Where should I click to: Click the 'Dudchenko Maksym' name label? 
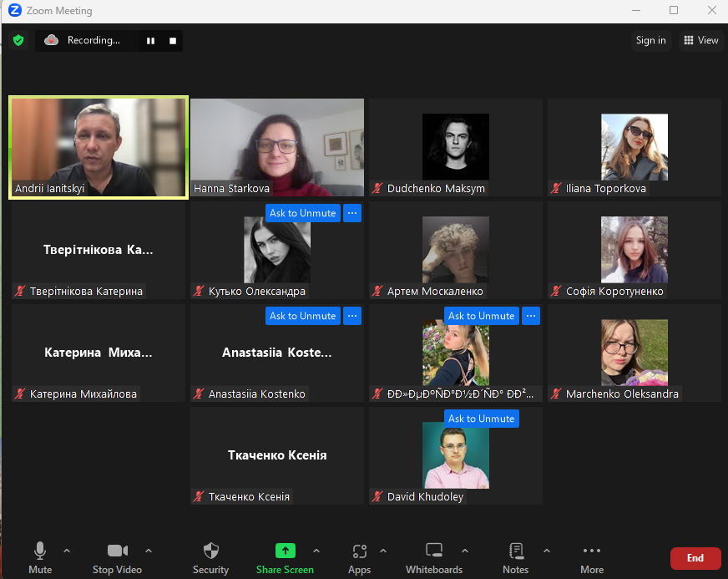pyautogui.click(x=436, y=188)
